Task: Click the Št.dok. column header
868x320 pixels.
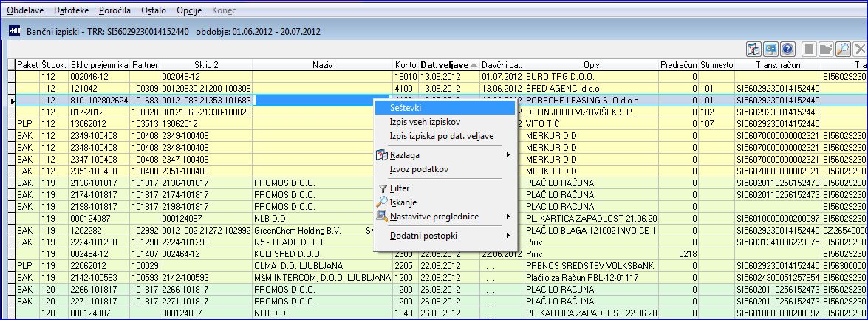Action: point(54,65)
